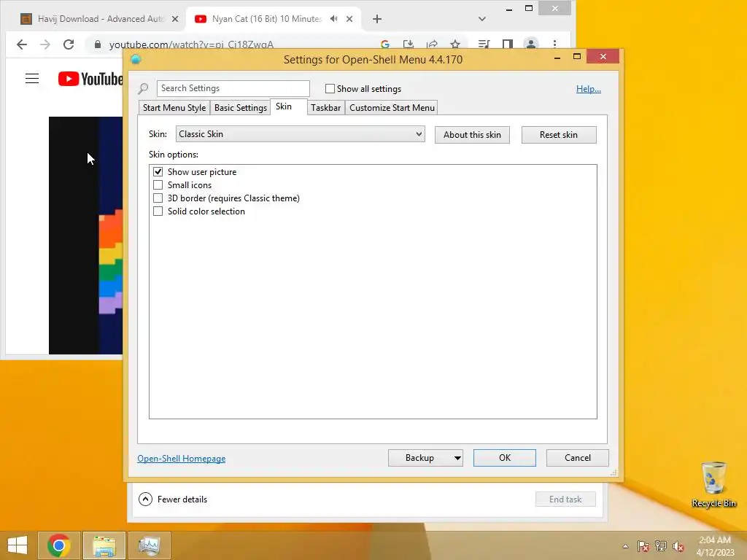The width and height of the screenshot is (747, 560).
Task: Enable Solid color selection
Action: coord(158,211)
